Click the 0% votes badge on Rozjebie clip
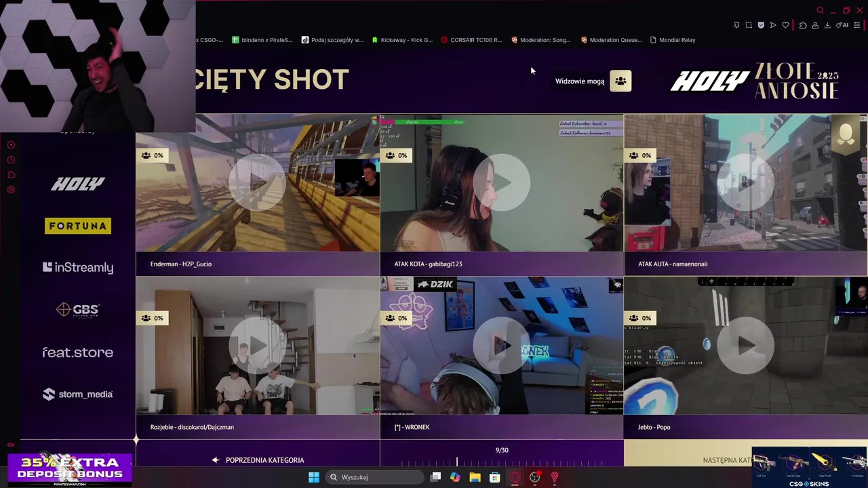Viewport: 868px width, 488px height. [x=153, y=318]
